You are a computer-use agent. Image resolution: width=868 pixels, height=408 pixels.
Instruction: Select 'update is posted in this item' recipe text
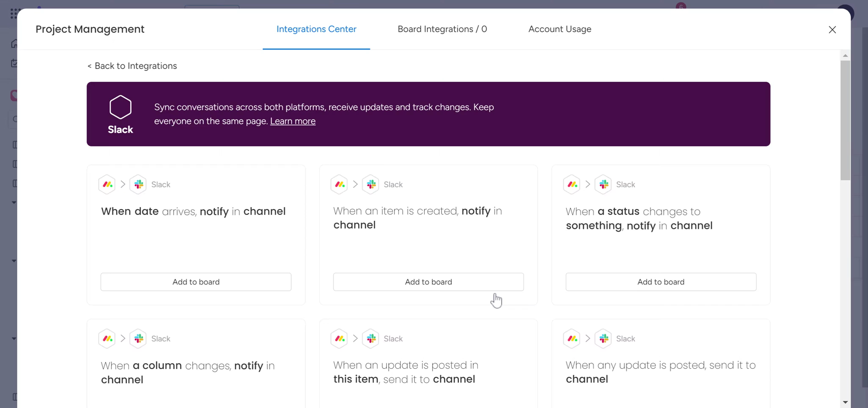pyautogui.click(x=406, y=372)
